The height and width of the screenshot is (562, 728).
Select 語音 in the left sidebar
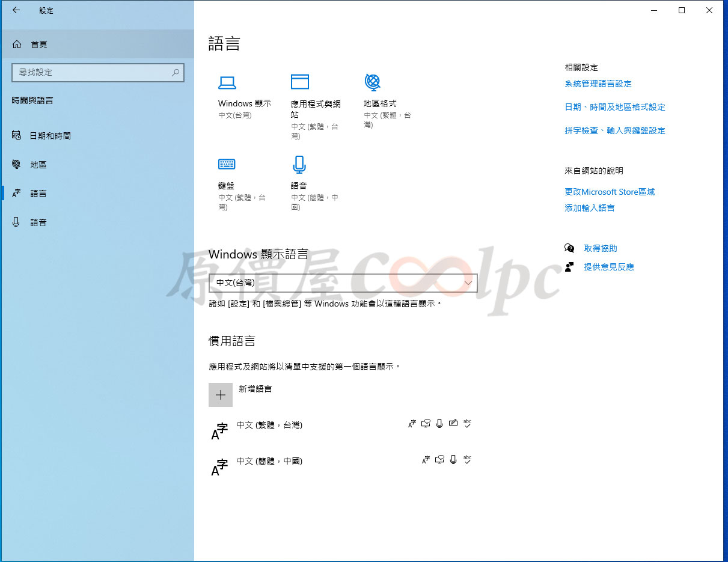tap(38, 222)
